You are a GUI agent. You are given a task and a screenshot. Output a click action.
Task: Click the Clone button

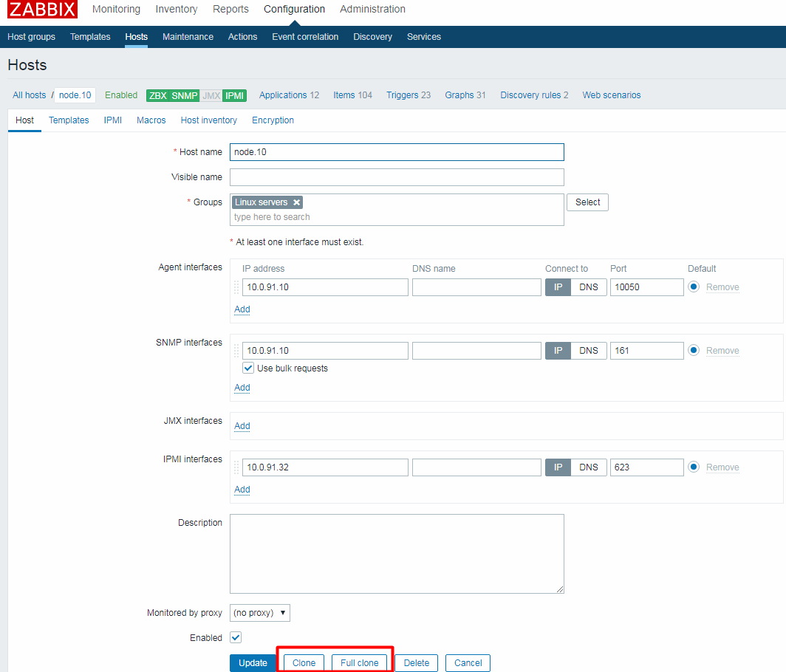click(x=304, y=663)
